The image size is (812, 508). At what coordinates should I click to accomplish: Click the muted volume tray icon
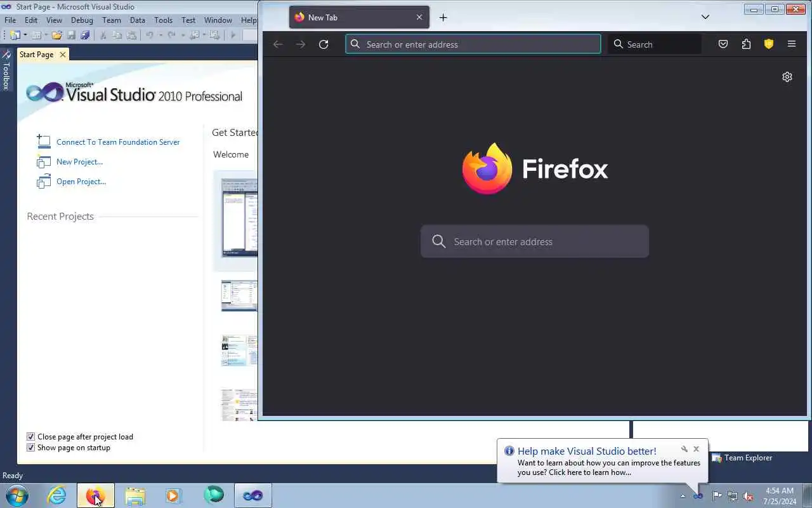coord(748,496)
